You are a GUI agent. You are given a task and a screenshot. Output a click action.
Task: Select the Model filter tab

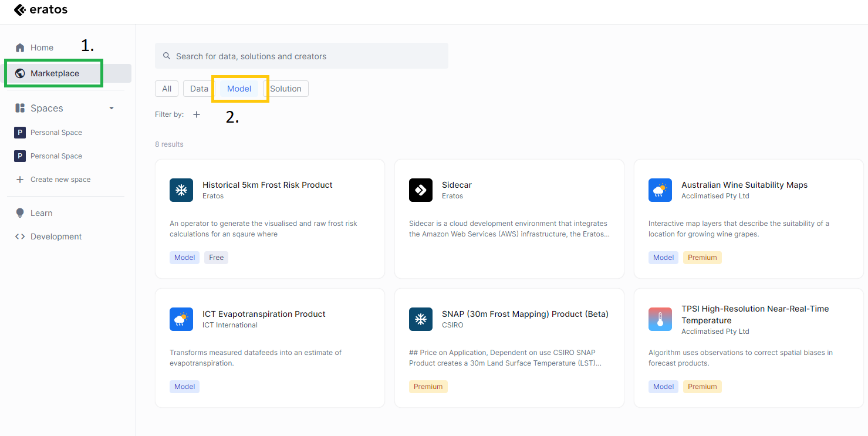[239, 89]
